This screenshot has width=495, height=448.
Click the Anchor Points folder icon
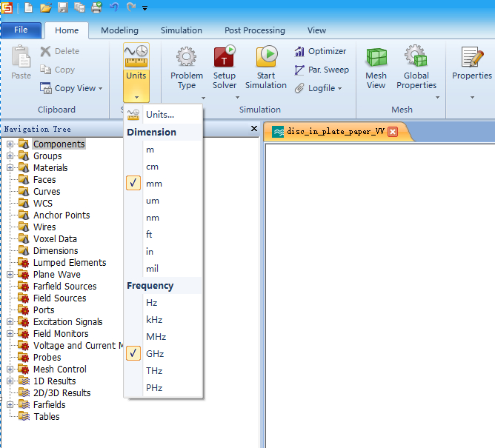(24, 215)
